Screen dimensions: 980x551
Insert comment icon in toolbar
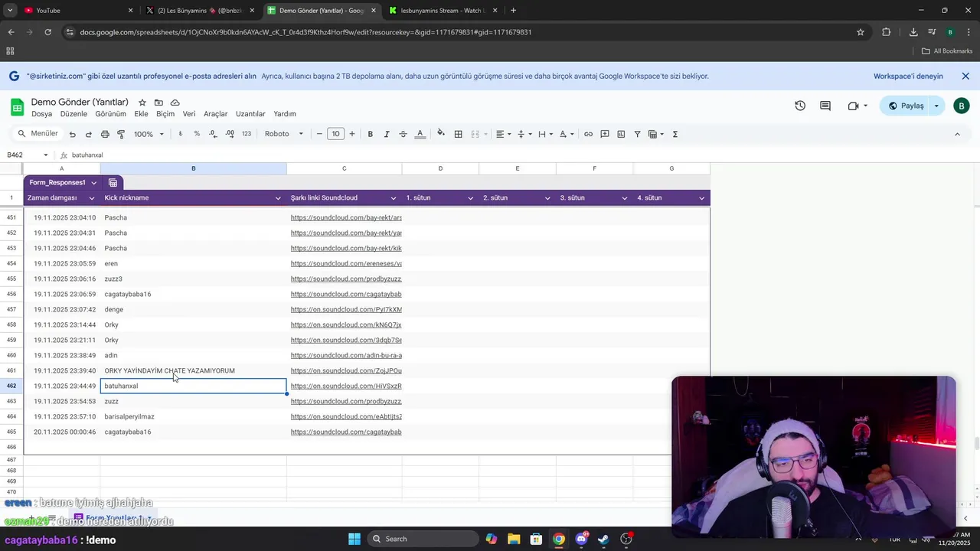[x=605, y=134]
